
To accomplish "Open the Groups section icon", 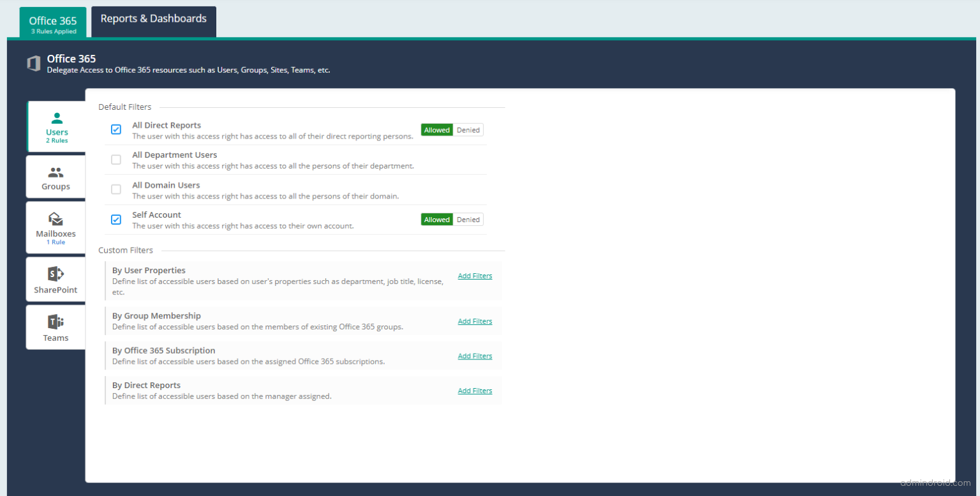I will [x=56, y=177].
